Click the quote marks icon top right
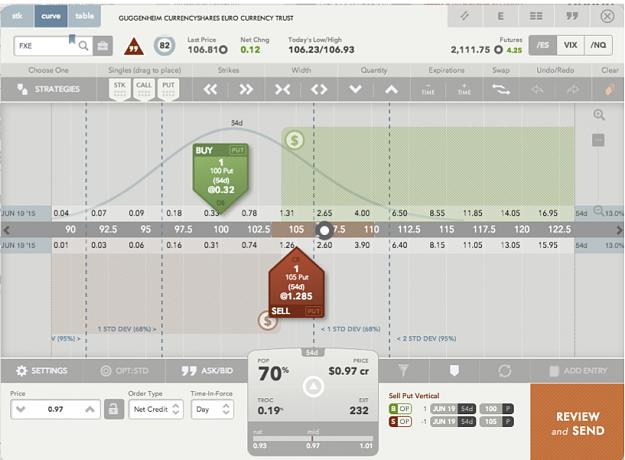 [572, 16]
